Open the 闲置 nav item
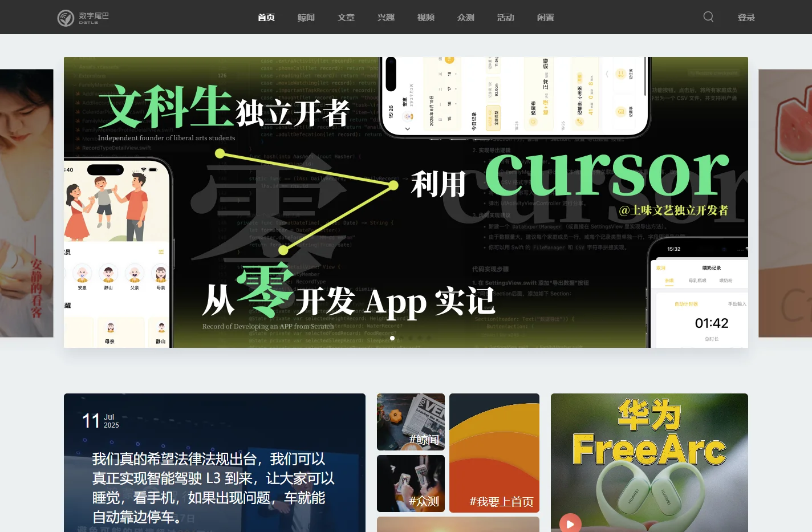The width and height of the screenshot is (812, 532). pos(546,18)
